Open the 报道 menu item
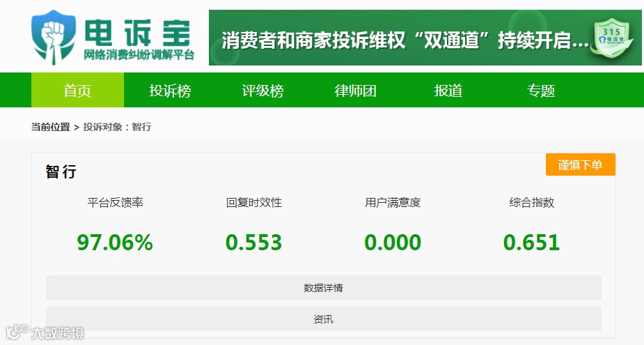The width and height of the screenshot is (644, 345). pyautogui.click(x=448, y=90)
